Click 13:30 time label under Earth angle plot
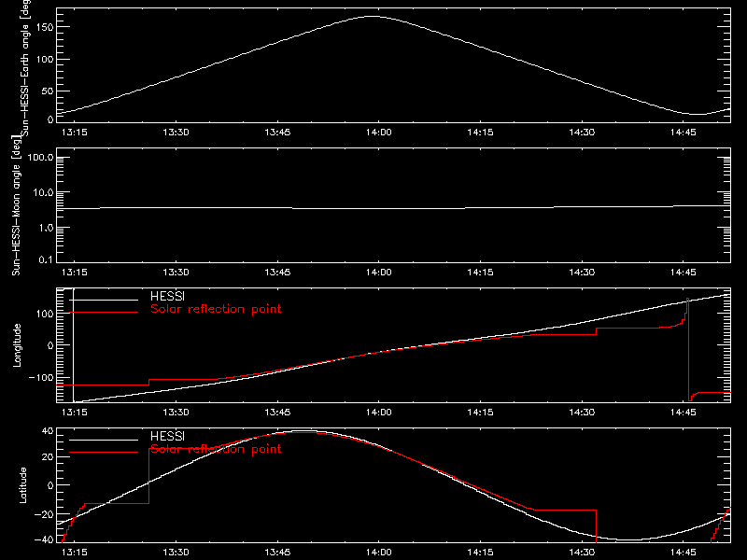Screen dimensions: 747x560 pos(176,132)
